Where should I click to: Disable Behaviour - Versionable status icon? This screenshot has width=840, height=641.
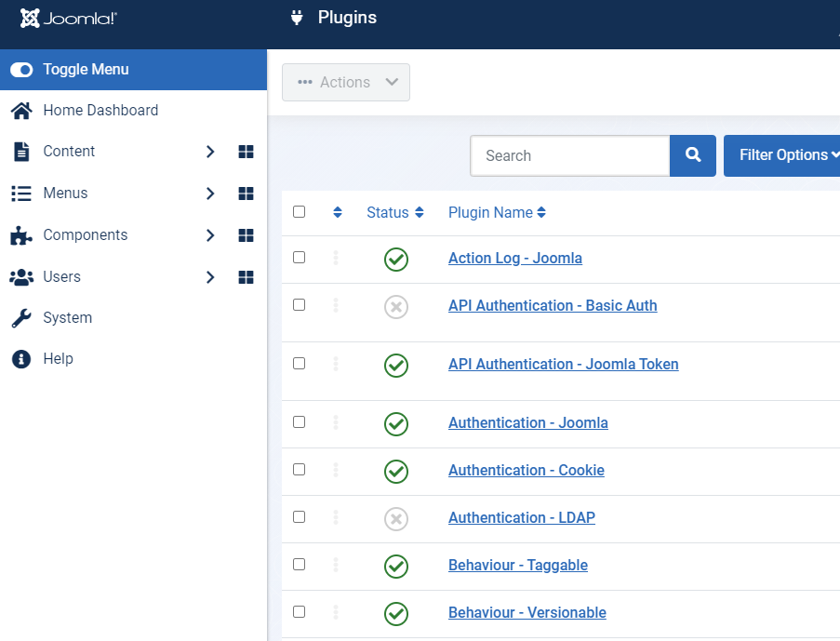point(396,614)
